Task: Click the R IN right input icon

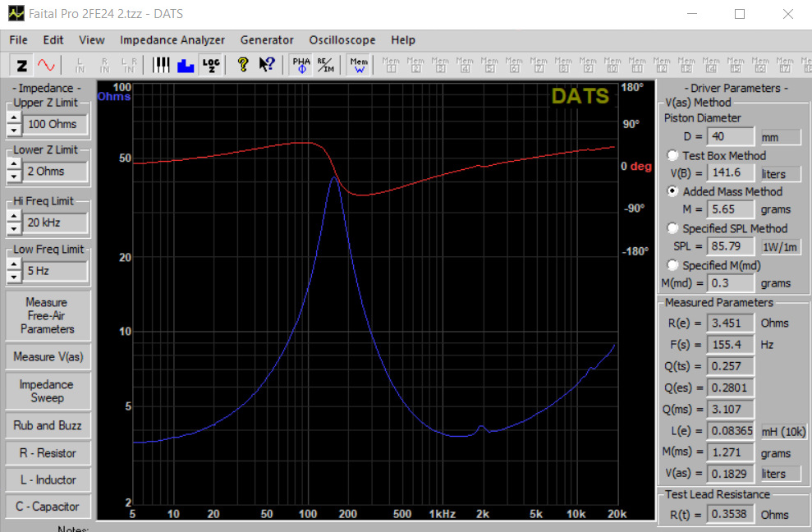Action: pos(104,66)
